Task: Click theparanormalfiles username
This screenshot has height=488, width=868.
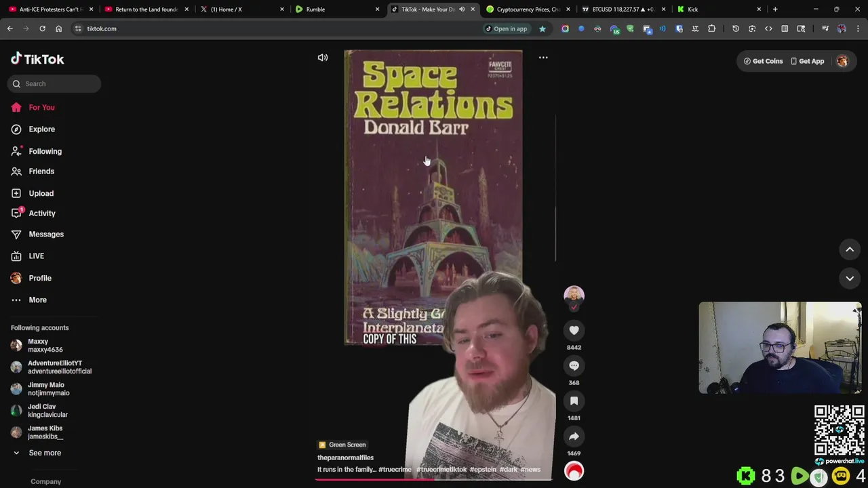Action: [345, 457]
